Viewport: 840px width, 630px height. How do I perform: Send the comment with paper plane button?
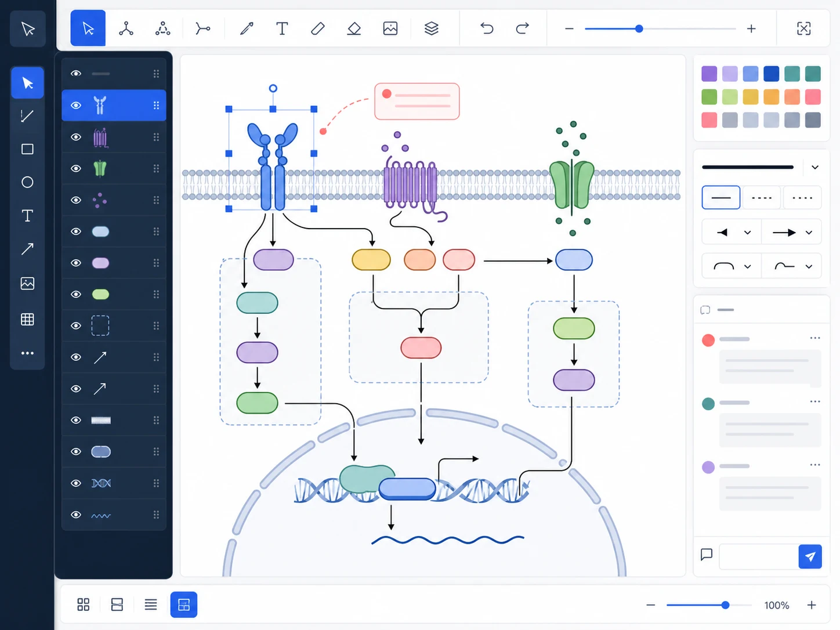pos(810,556)
